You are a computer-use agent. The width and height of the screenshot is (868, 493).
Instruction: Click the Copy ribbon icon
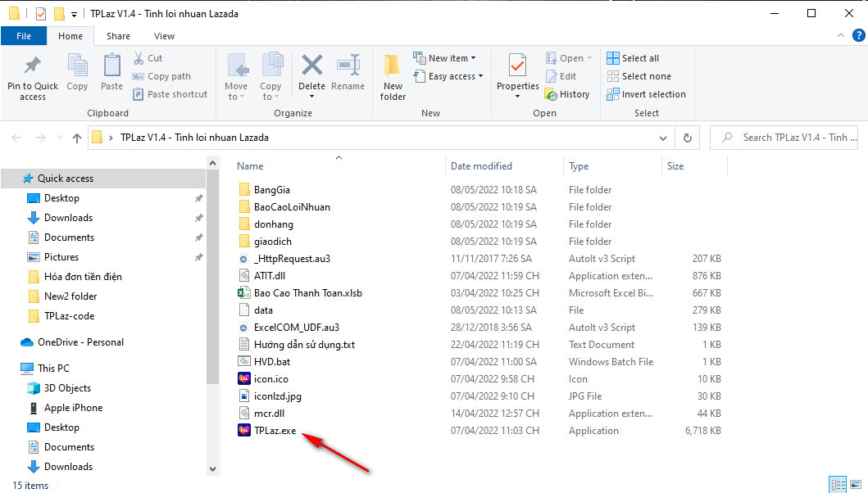pyautogui.click(x=77, y=73)
